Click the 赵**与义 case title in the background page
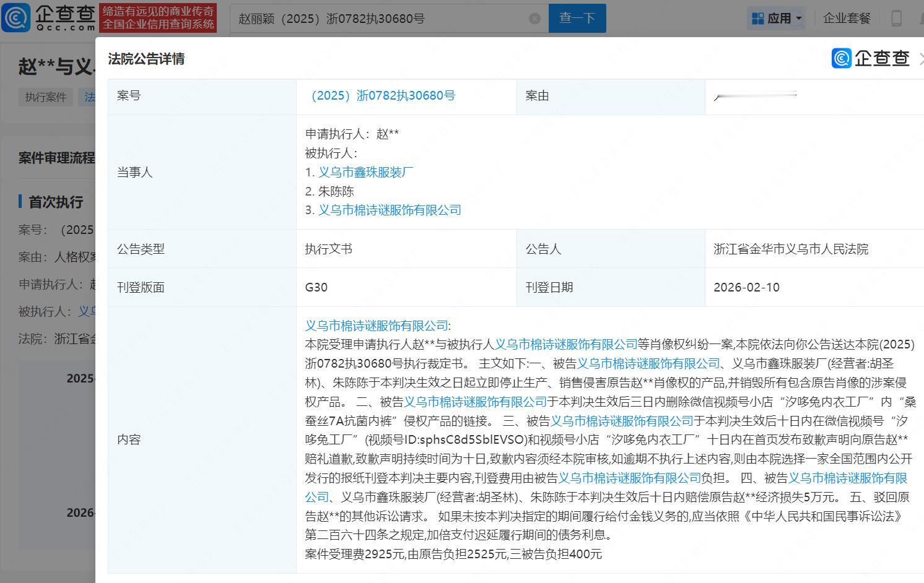Viewport: 924px width, 583px height. tap(56, 67)
